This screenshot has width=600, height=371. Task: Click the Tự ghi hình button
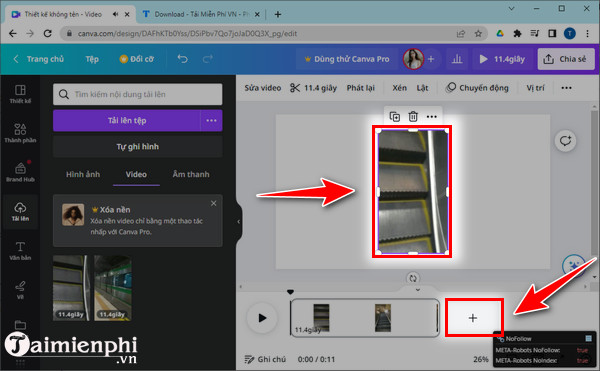pyautogui.click(x=137, y=146)
